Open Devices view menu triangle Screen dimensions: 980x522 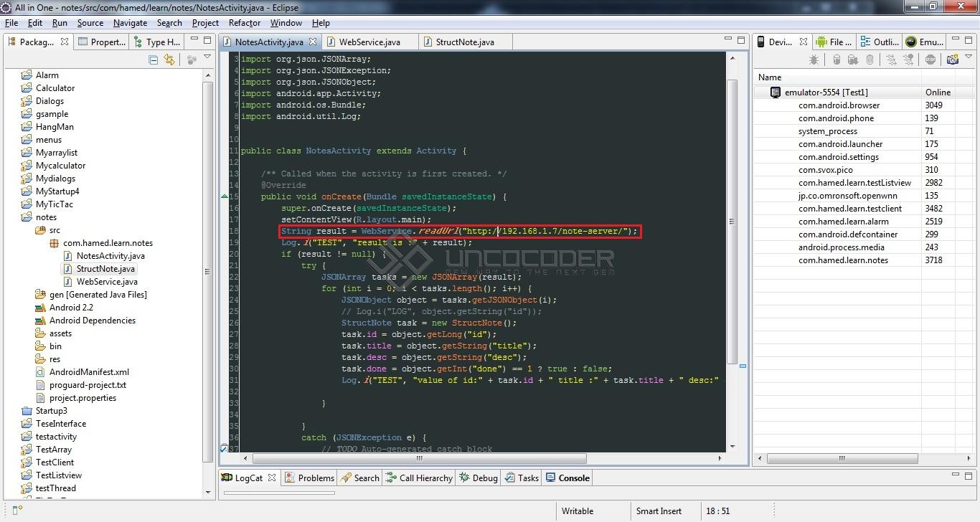969,57
